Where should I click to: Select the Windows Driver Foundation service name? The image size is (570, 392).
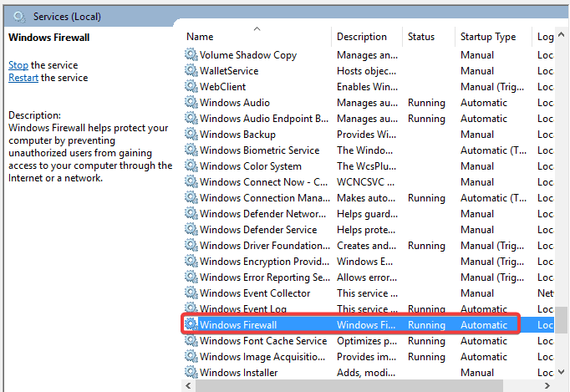click(x=265, y=246)
